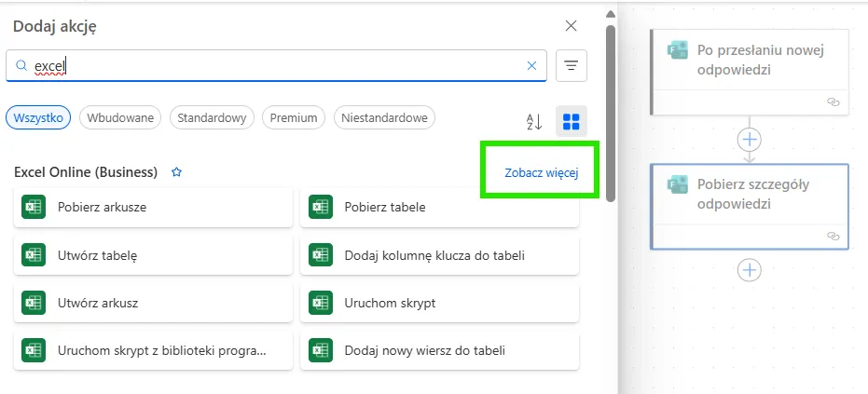Image resolution: width=868 pixels, height=394 pixels.
Task: Clear the search field with the X icon
Action: point(532,66)
